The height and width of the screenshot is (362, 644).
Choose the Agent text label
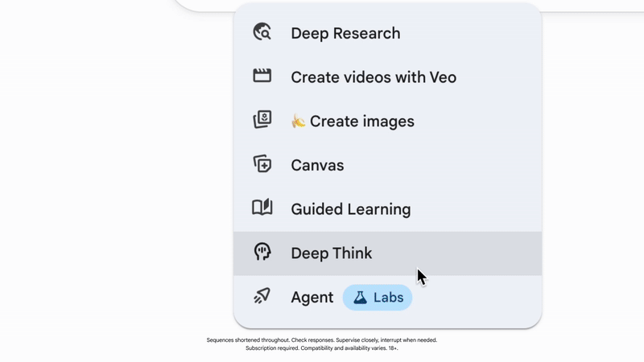coord(312,298)
